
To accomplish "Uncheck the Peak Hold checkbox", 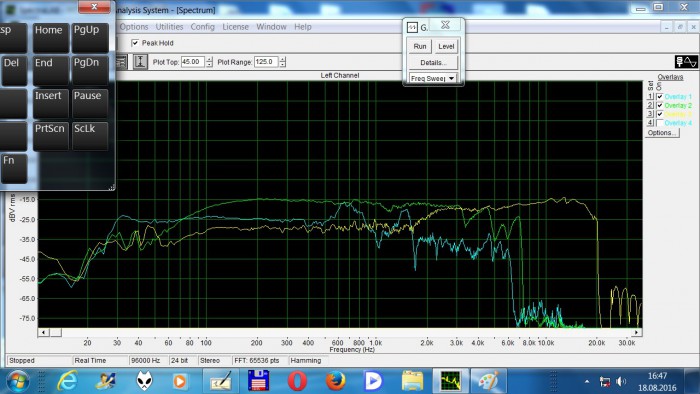I will (x=135, y=43).
